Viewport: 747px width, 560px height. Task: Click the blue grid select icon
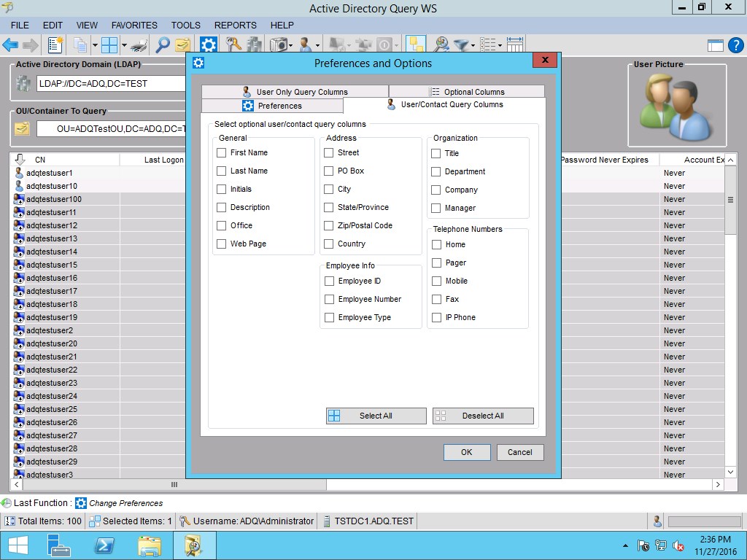pyautogui.click(x=109, y=45)
